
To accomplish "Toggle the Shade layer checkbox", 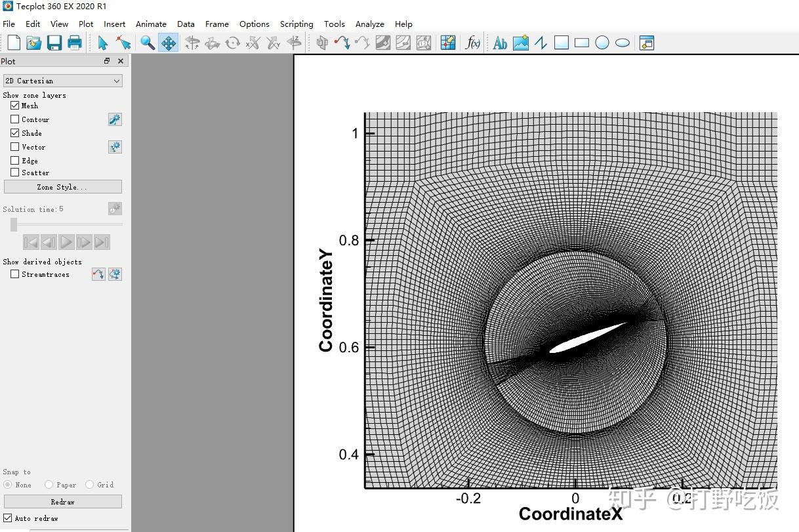I will (14, 133).
